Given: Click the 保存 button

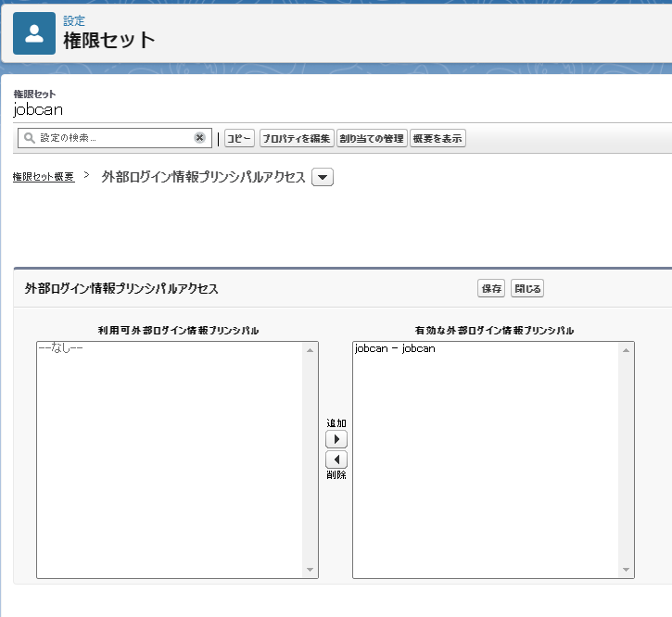Looking at the screenshot, I should pos(491,288).
